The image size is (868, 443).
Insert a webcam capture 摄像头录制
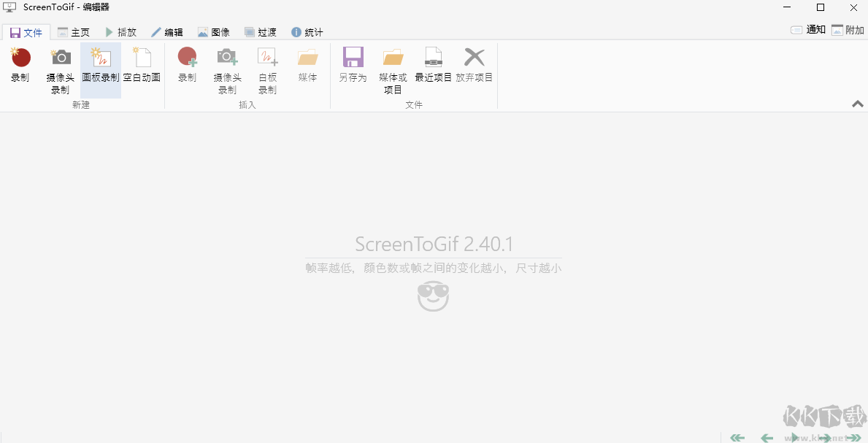(x=227, y=66)
